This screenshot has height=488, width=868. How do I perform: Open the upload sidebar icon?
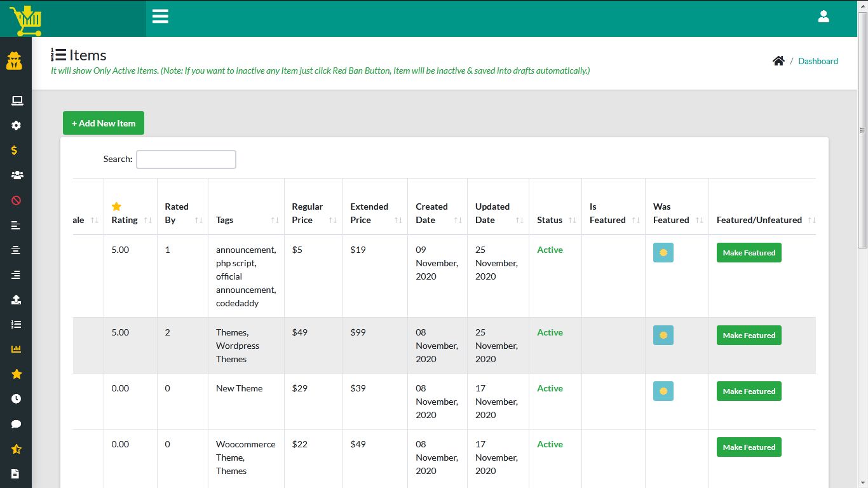coord(17,300)
